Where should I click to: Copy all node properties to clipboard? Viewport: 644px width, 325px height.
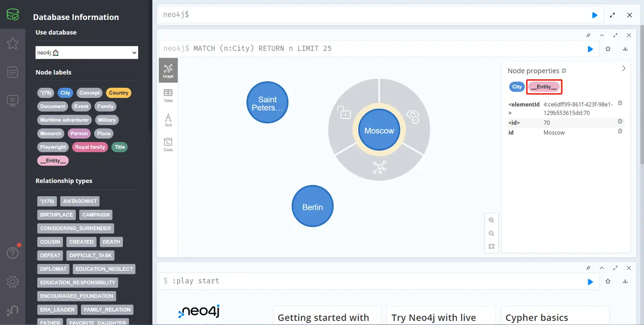pos(564,71)
